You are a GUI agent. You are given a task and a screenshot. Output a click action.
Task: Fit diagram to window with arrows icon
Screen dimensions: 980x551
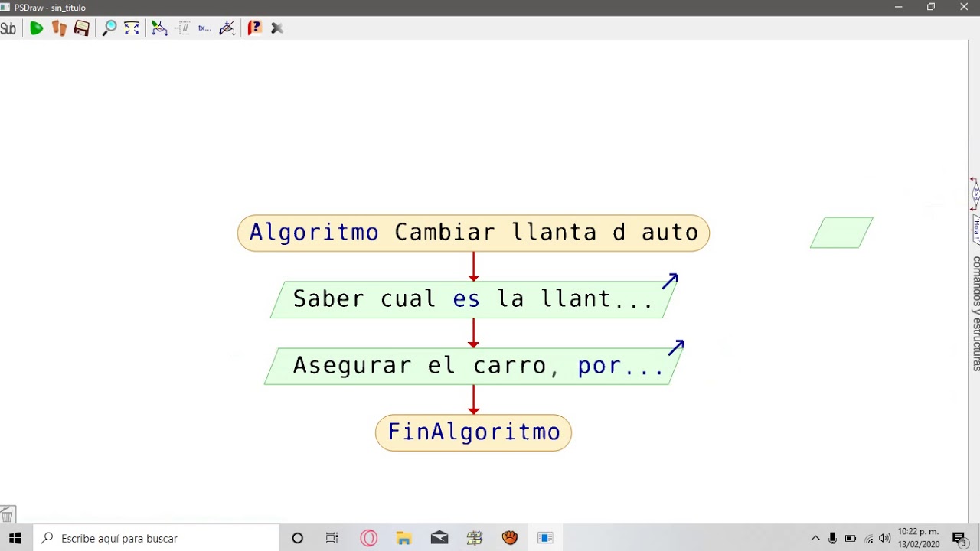click(132, 28)
